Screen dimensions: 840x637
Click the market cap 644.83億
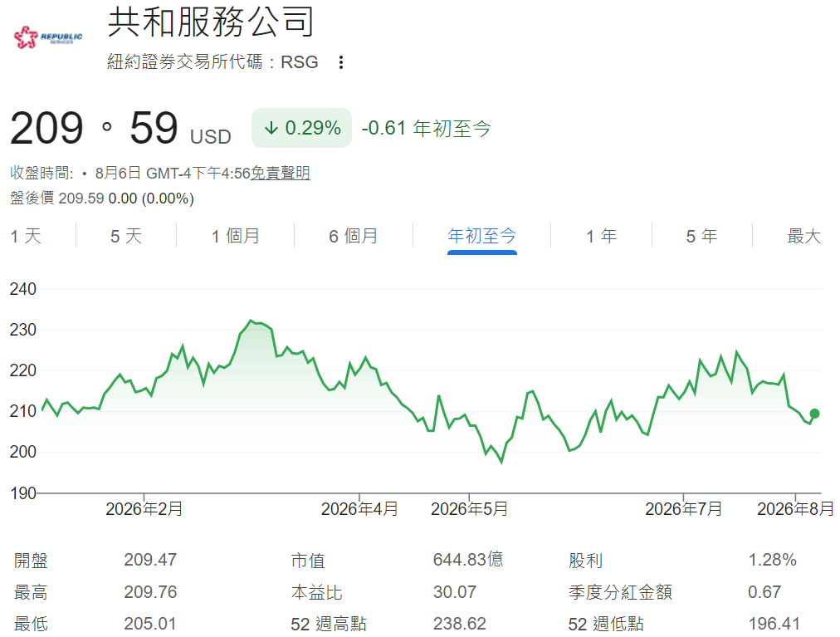pos(468,560)
